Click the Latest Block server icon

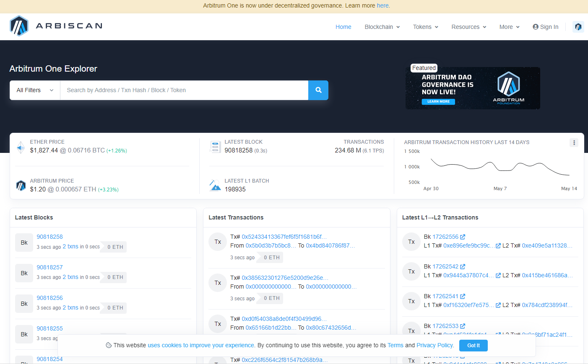click(x=215, y=147)
